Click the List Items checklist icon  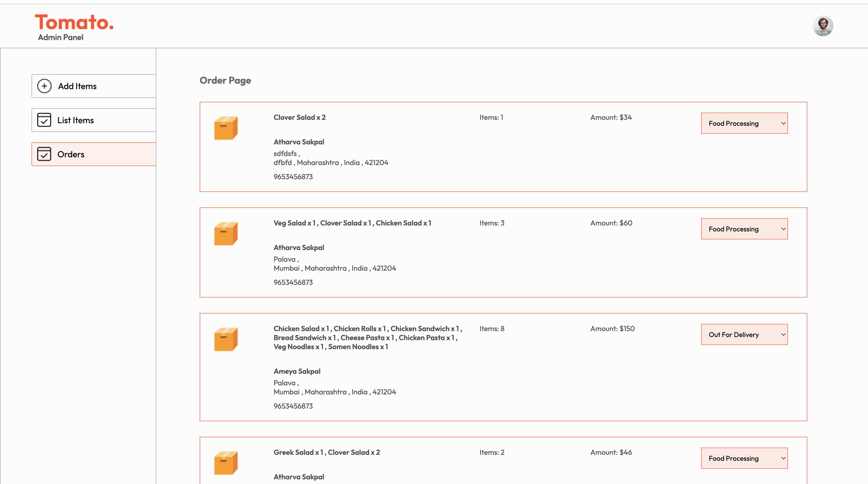point(44,120)
